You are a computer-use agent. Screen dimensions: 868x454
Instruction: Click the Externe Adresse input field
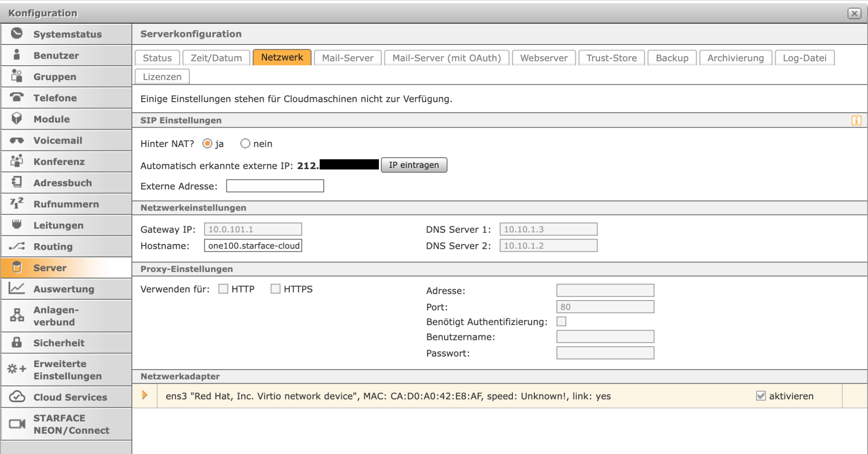pos(275,186)
